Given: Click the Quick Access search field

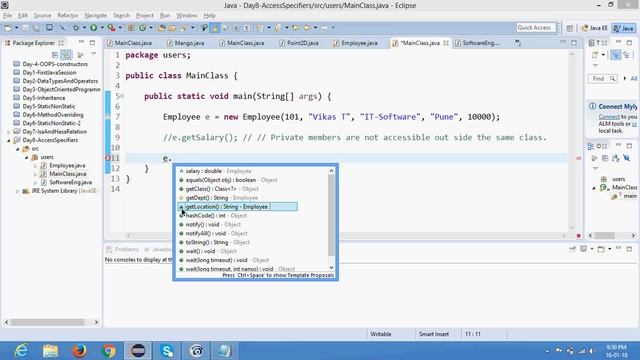Looking at the screenshot, I should coord(536,28).
